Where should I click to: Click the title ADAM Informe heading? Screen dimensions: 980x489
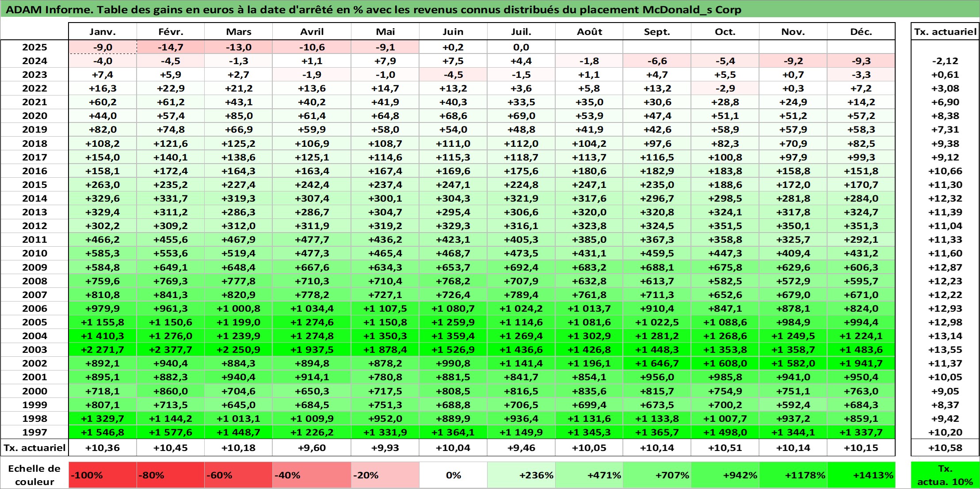(x=373, y=10)
